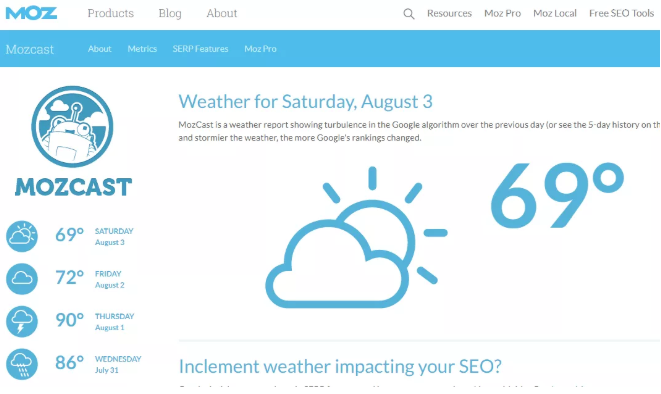This screenshot has height=394, width=661.
Task: Select Wednesday rain cloud weather icon
Action: [x=22, y=364]
